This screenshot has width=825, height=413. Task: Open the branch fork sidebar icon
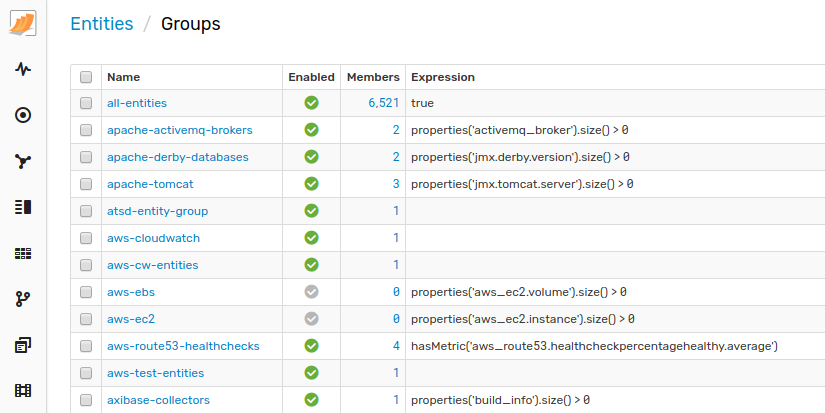point(23,299)
